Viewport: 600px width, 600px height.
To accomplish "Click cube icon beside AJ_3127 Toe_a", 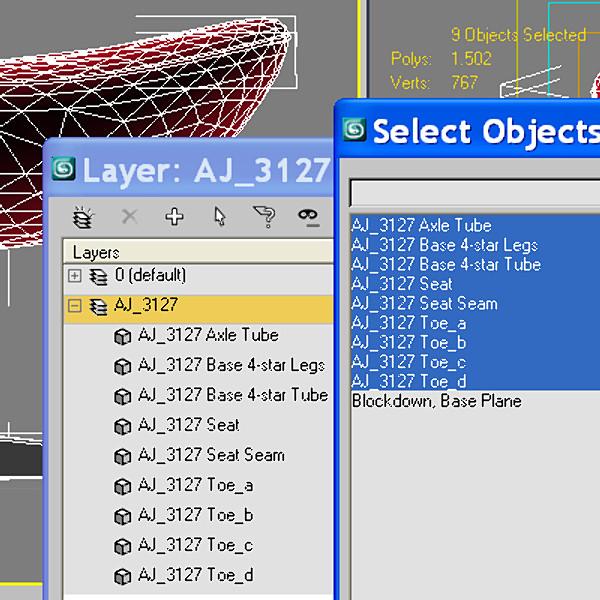I will [123, 487].
